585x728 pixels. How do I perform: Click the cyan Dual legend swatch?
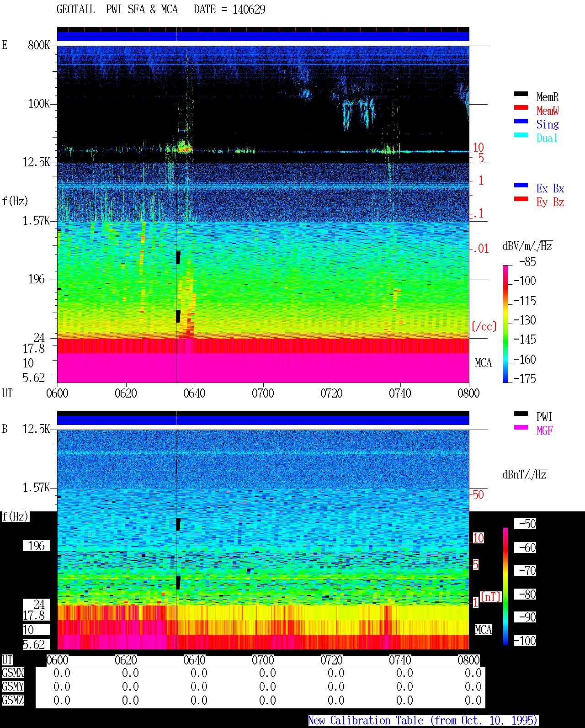(521, 135)
